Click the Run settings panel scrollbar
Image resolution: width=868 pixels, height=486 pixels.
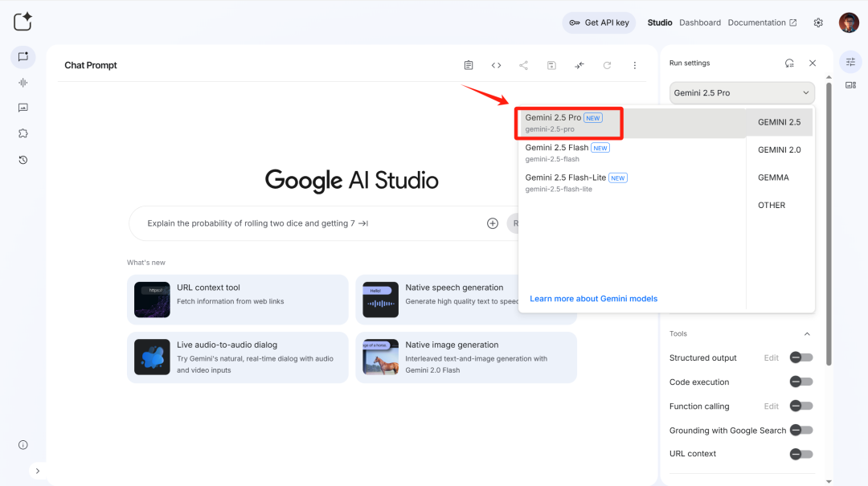829,224
